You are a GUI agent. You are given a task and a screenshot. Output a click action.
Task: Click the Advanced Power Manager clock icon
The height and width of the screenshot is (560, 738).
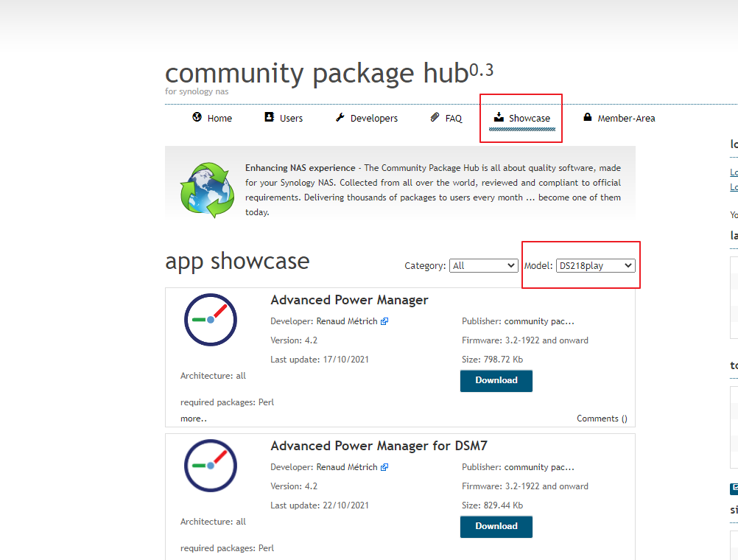pos(211,320)
